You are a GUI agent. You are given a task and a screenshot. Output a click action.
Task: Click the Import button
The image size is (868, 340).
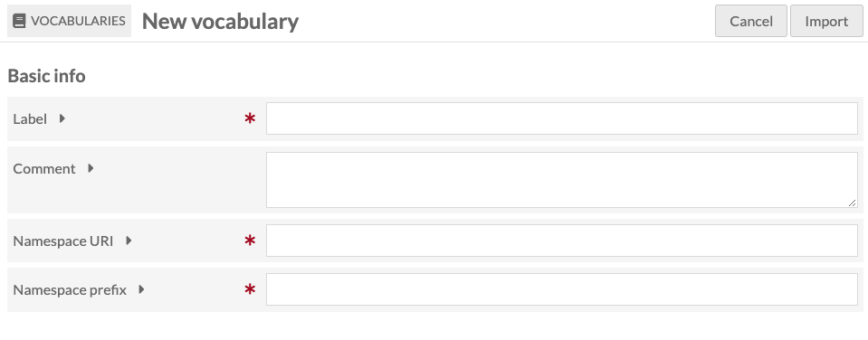click(826, 21)
